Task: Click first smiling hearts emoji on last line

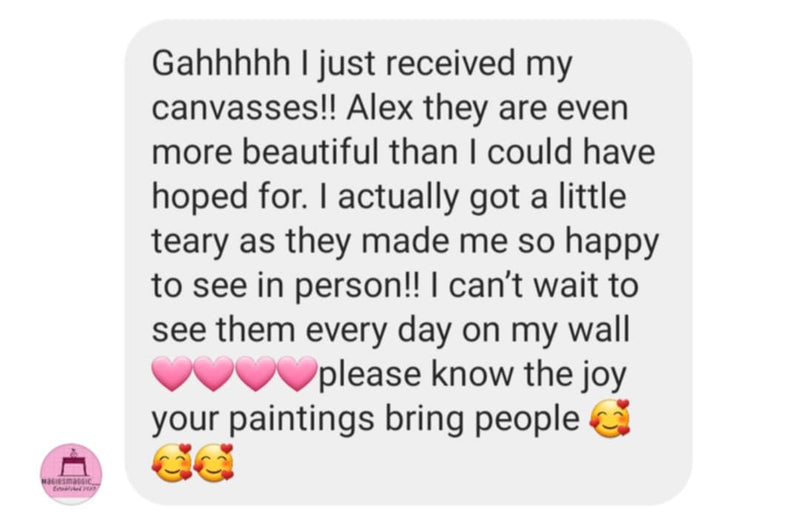Action: [x=172, y=463]
